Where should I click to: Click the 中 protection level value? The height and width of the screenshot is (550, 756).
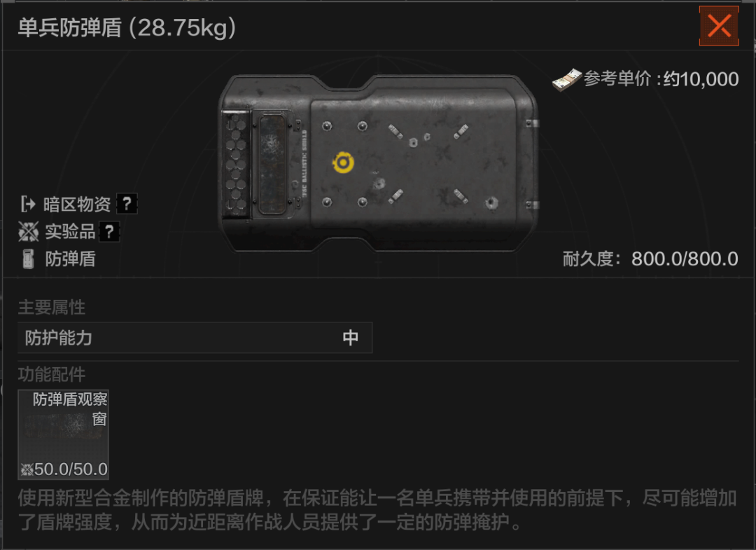pyautogui.click(x=351, y=338)
